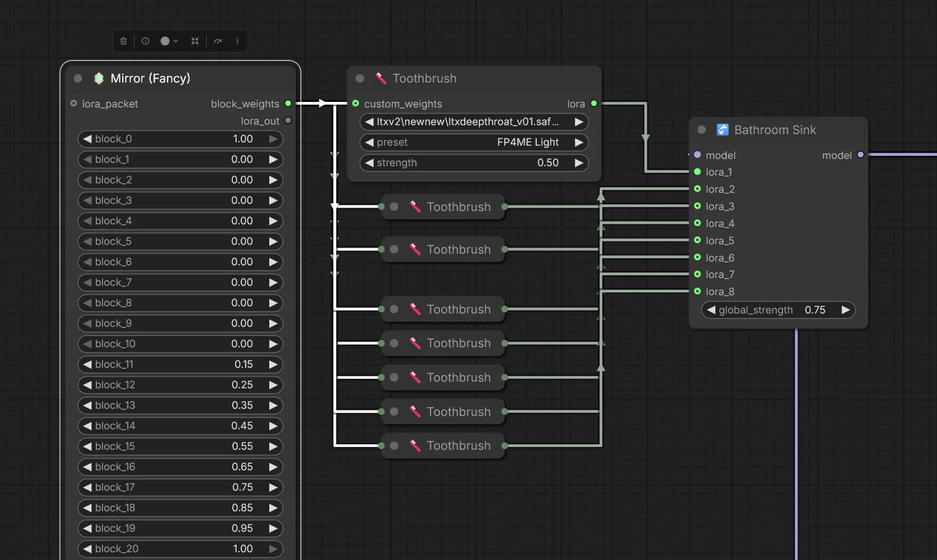Click the block_14 value field

180,426
